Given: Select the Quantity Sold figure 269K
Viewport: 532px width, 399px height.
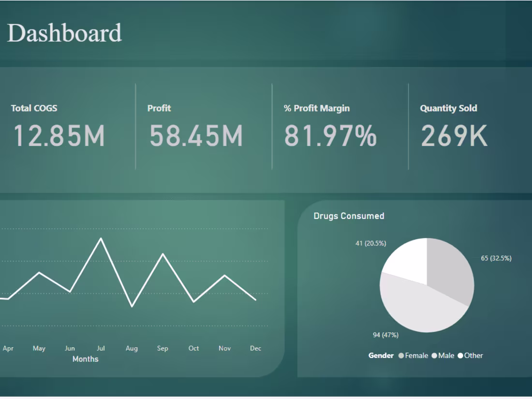Looking at the screenshot, I should point(455,135).
